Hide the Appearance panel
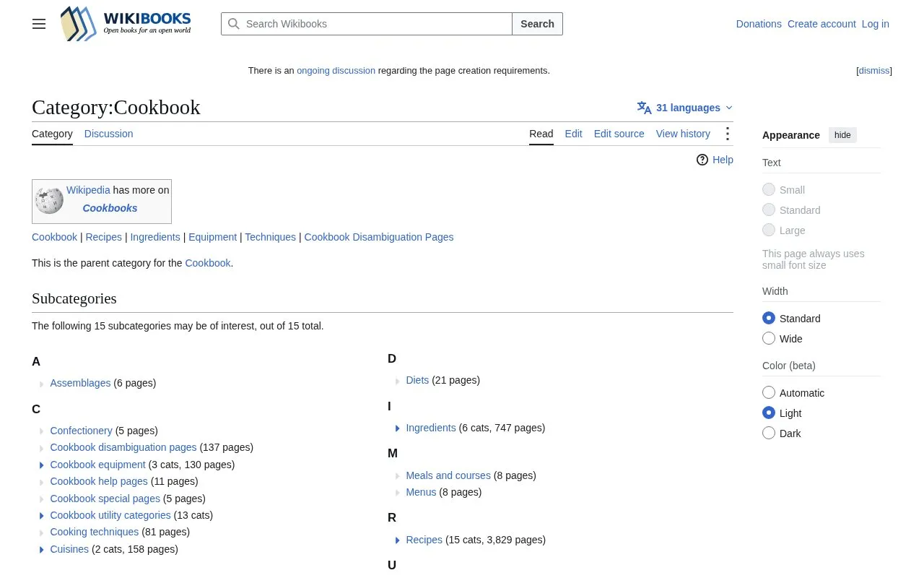Image resolution: width=924 pixels, height=578 pixels. [842, 135]
